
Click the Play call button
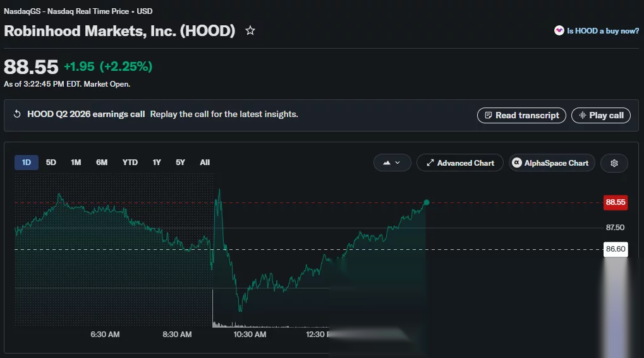(x=600, y=116)
